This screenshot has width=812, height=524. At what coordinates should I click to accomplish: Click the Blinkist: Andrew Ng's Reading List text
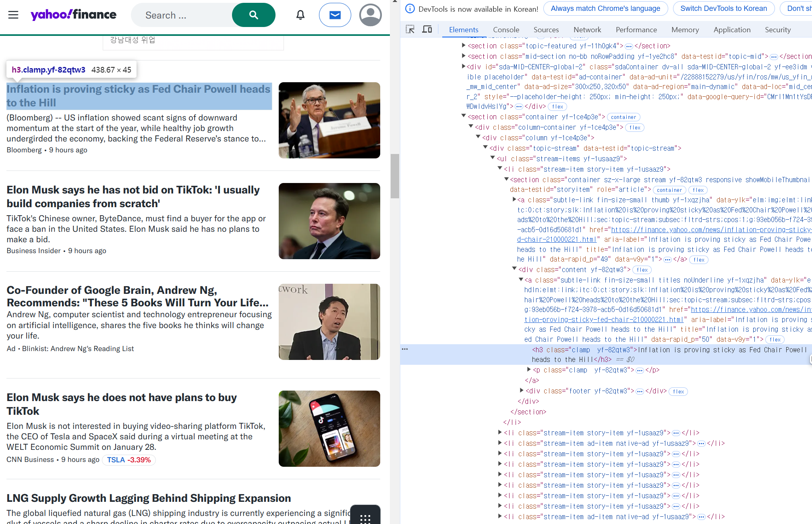coord(78,349)
